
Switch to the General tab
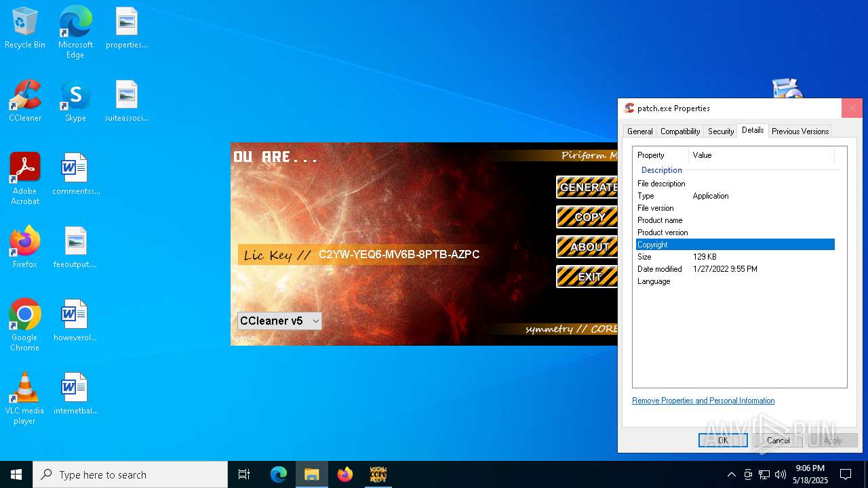[639, 131]
